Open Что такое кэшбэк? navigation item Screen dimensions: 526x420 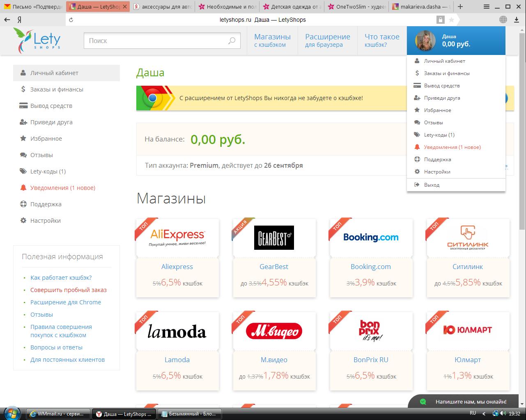pyautogui.click(x=382, y=41)
